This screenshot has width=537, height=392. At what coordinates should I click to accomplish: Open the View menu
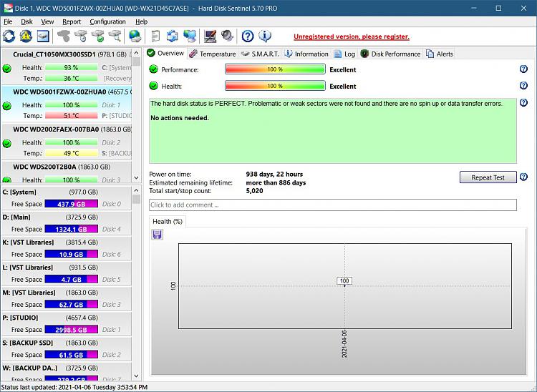pos(47,21)
